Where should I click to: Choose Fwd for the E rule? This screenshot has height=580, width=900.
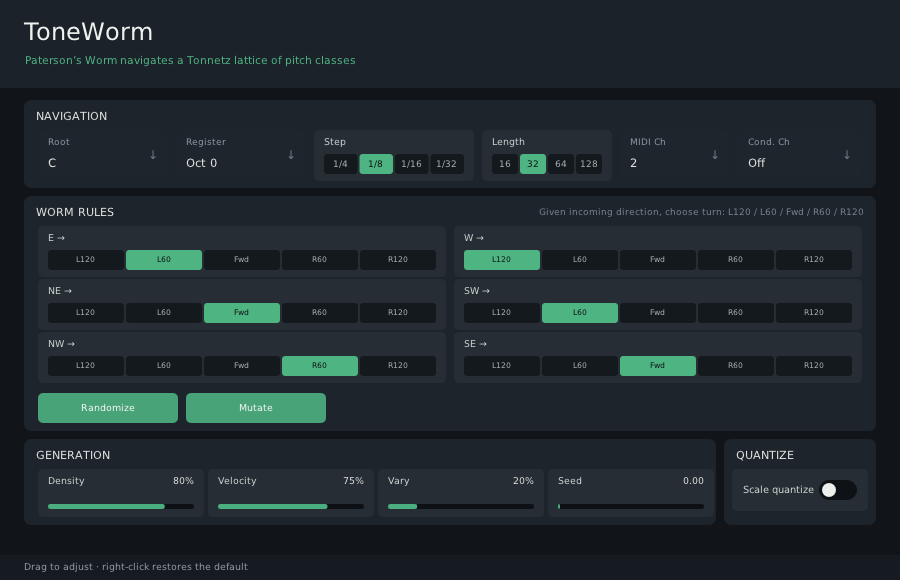click(x=242, y=260)
